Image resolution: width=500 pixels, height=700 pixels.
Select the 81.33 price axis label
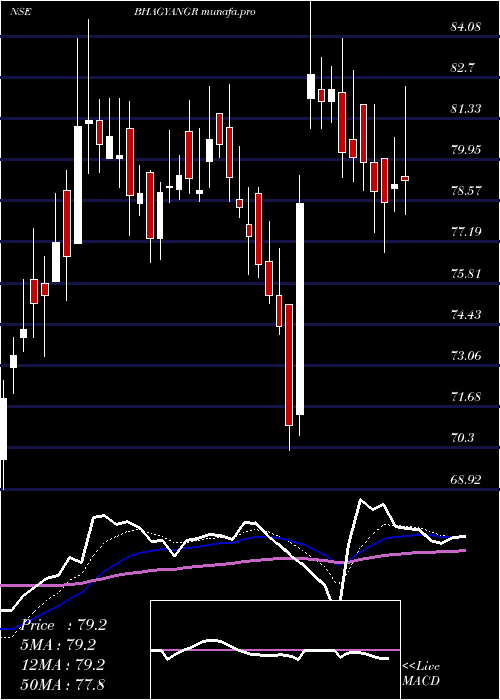pyautogui.click(x=466, y=108)
